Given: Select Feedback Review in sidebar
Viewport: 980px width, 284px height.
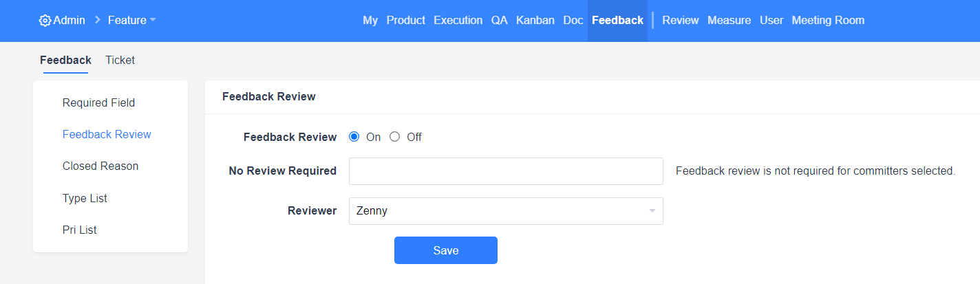Looking at the screenshot, I should [107, 134].
